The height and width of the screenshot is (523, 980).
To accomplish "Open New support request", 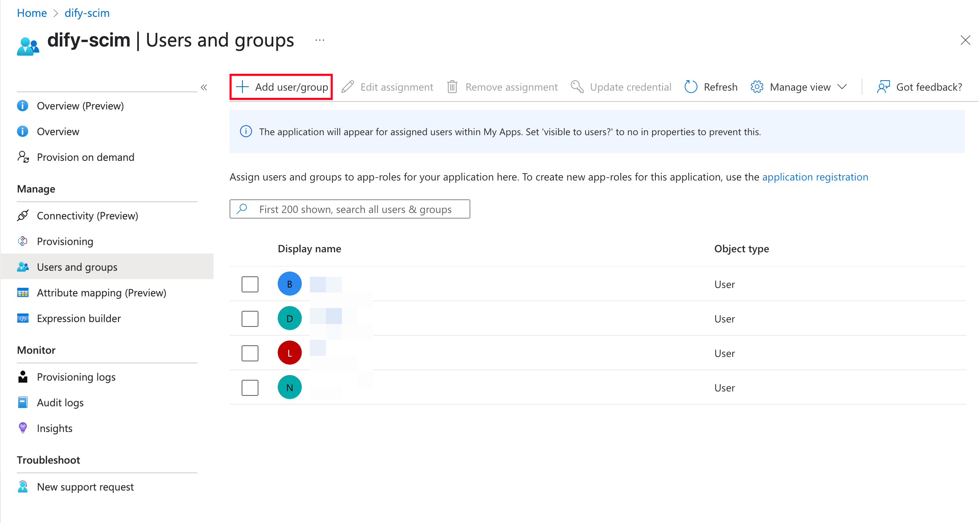I will pyautogui.click(x=85, y=487).
